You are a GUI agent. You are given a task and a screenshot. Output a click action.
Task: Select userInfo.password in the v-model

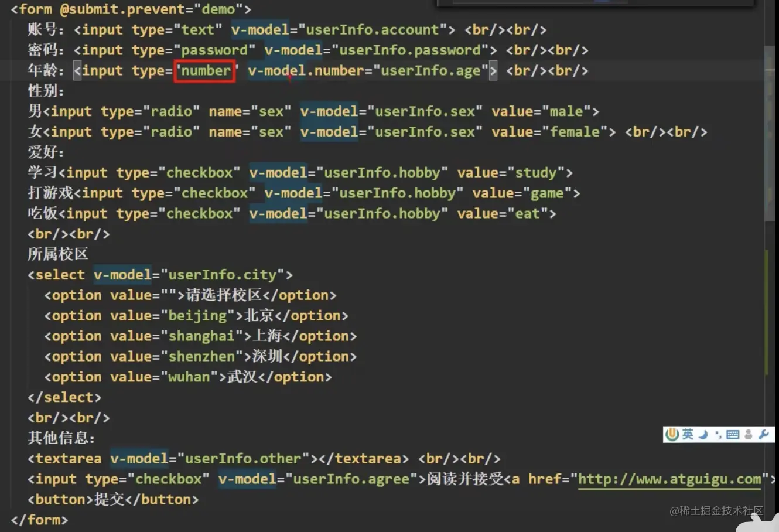pos(410,50)
